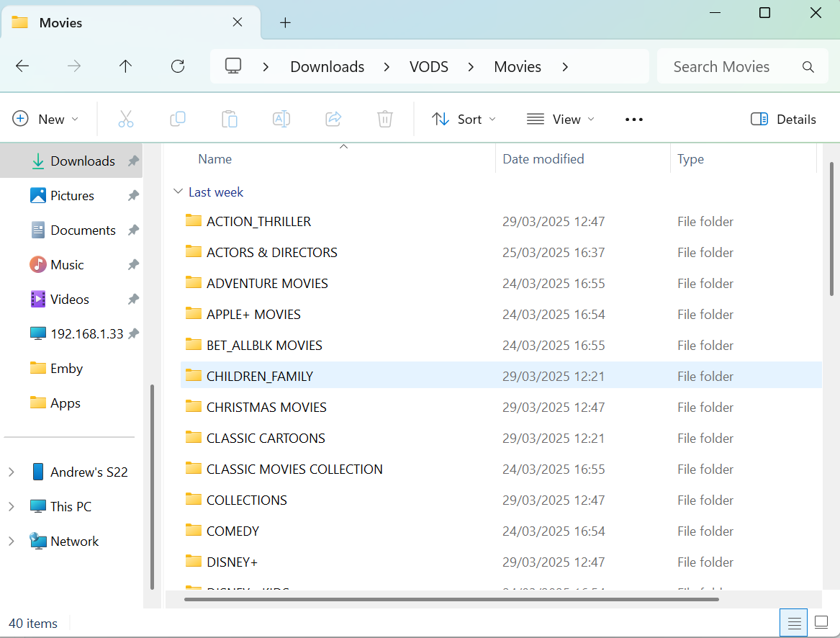Click the Share icon in toolbar

333,120
